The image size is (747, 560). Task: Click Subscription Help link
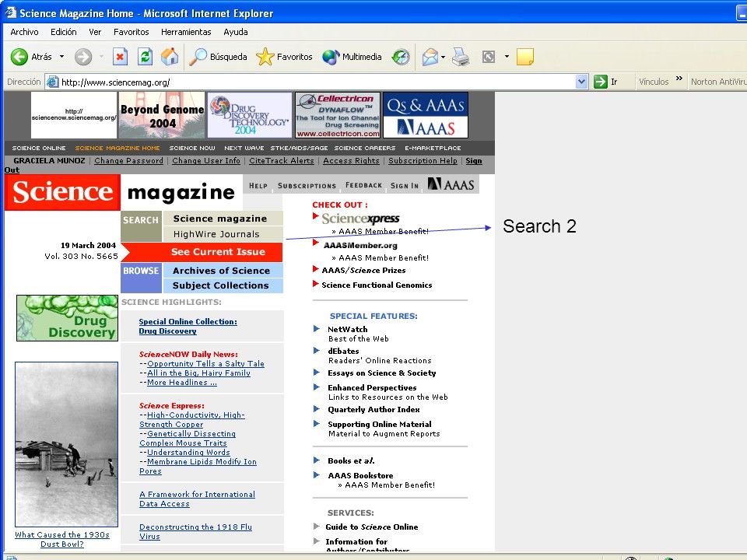tap(423, 161)
